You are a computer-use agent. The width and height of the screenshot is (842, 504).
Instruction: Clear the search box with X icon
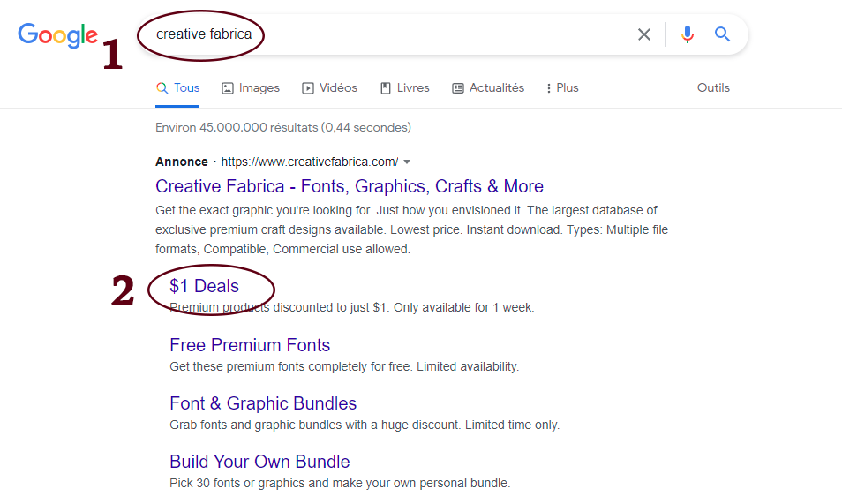tap(644, 34)
